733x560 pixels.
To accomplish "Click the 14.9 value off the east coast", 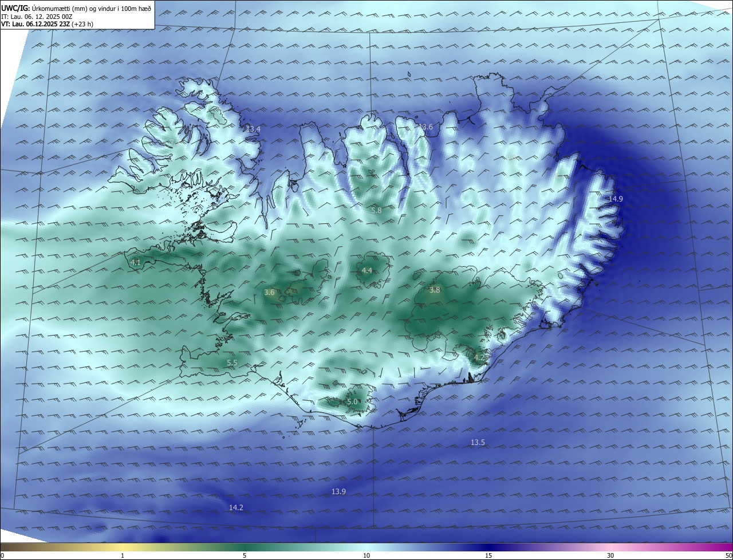I will click(616, 199).
